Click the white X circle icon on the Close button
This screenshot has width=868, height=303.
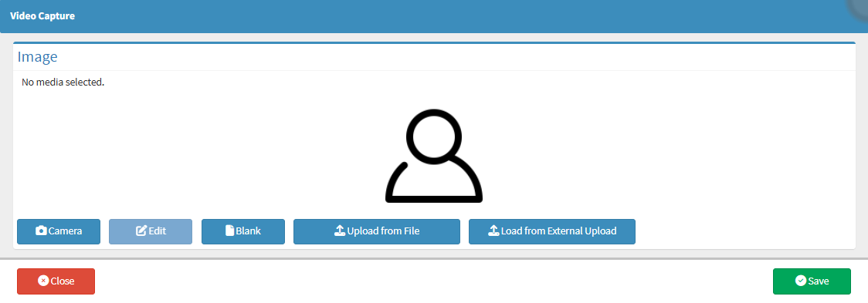pos(43,281)
